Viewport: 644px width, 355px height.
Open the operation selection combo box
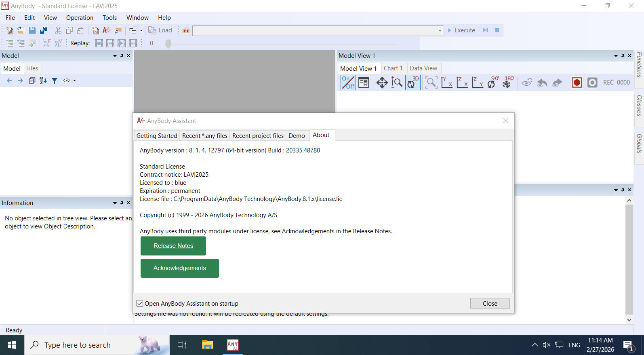pos(318,30)
